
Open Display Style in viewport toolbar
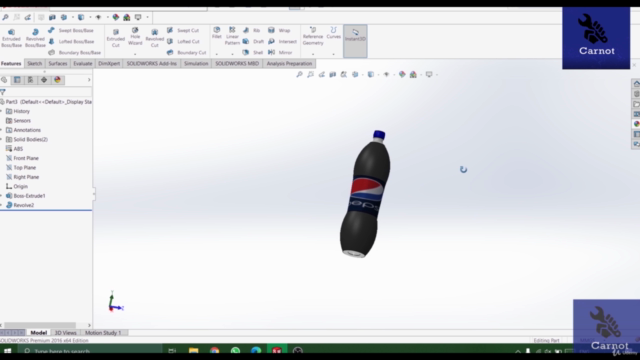point(371,74)
